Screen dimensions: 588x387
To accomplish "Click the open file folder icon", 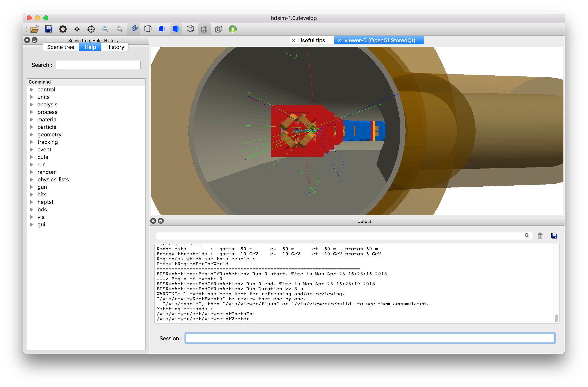I will pos(34,29).
